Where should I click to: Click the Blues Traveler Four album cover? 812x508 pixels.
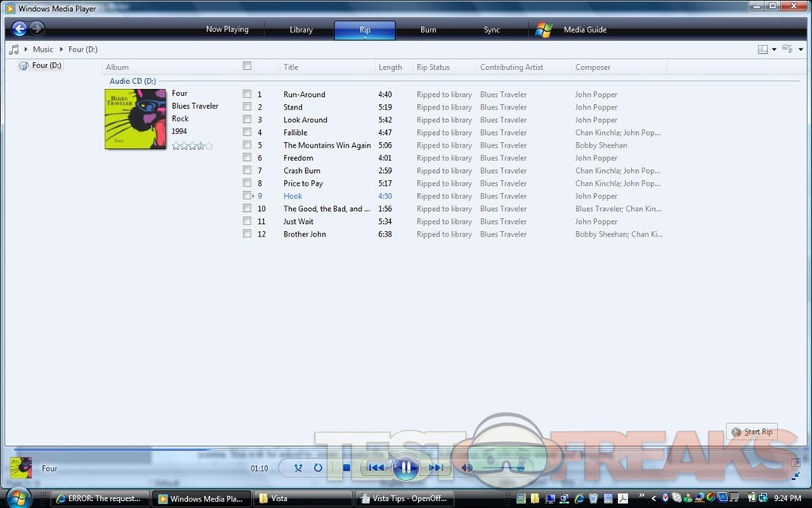click(136, 119)
